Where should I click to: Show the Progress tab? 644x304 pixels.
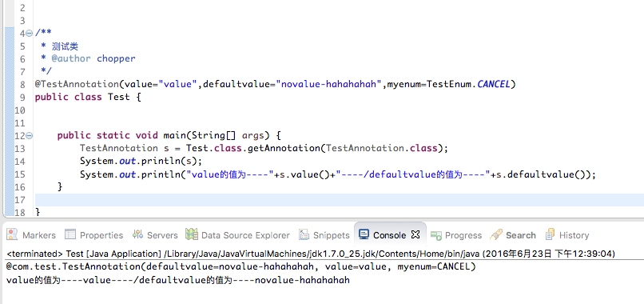456,235
